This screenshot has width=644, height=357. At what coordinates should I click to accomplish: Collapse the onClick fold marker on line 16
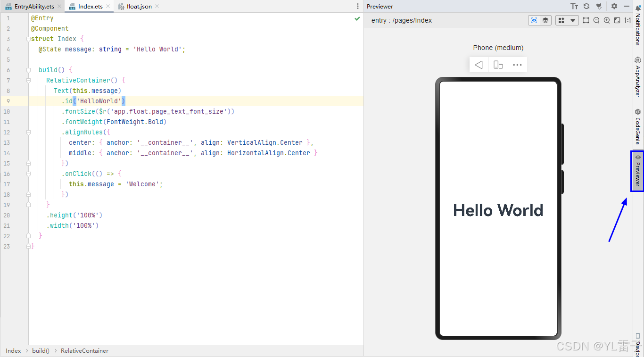(x=28, y=174)
